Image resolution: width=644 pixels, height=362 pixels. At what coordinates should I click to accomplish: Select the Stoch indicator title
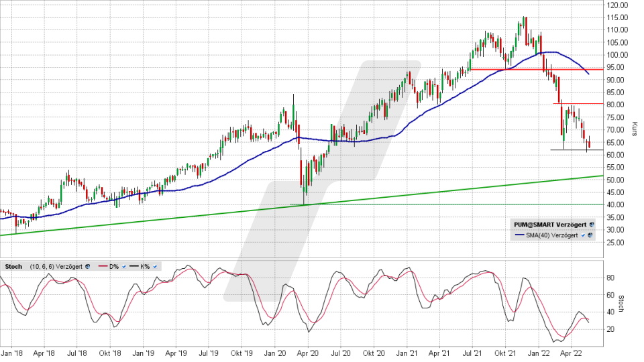click(13, 267)
